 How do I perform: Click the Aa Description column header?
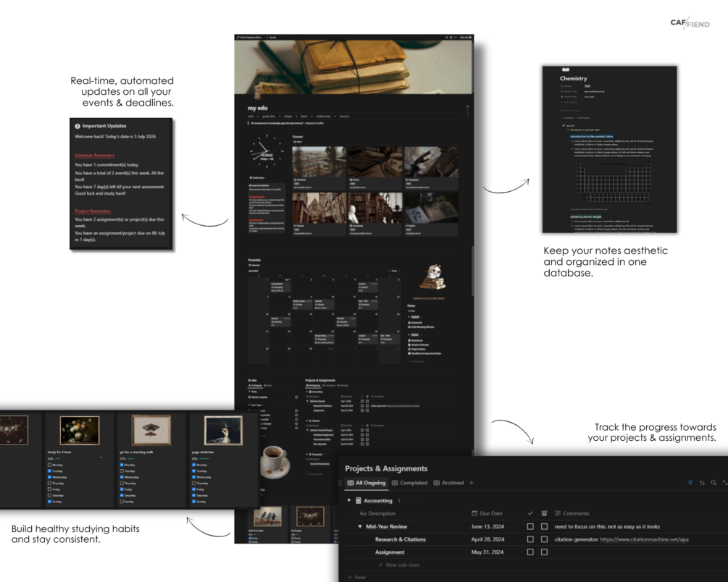click(x=377, y=513)
